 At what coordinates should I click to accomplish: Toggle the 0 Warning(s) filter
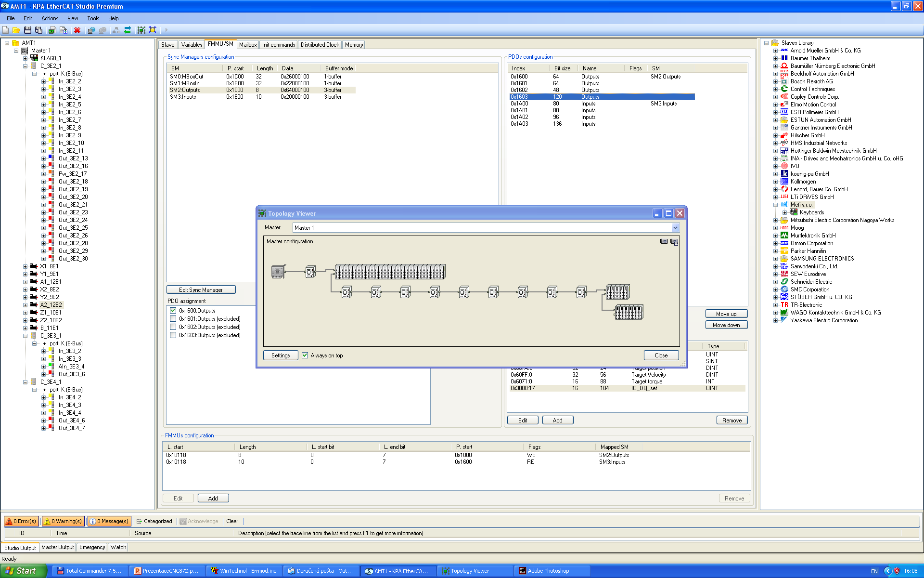[63, 521]
